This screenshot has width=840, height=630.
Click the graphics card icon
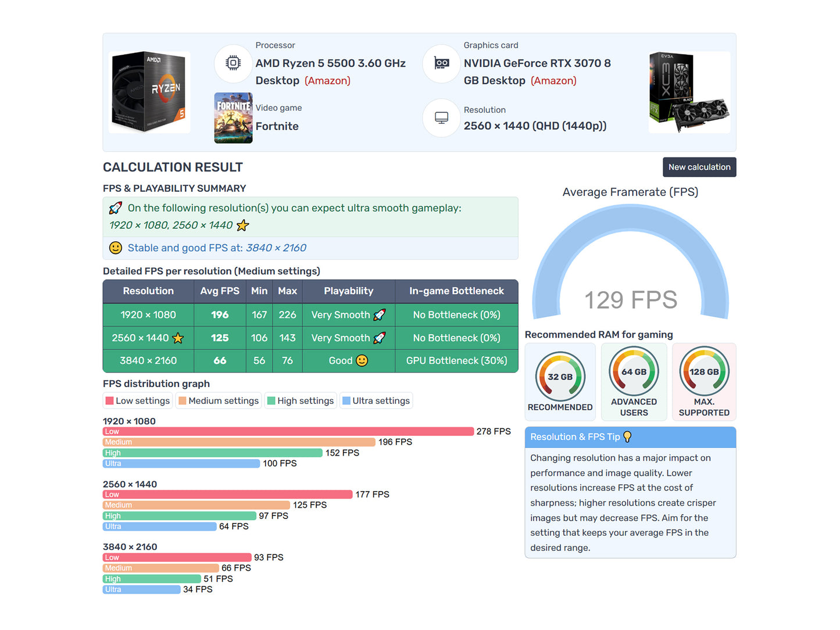[x=441, y=63]
